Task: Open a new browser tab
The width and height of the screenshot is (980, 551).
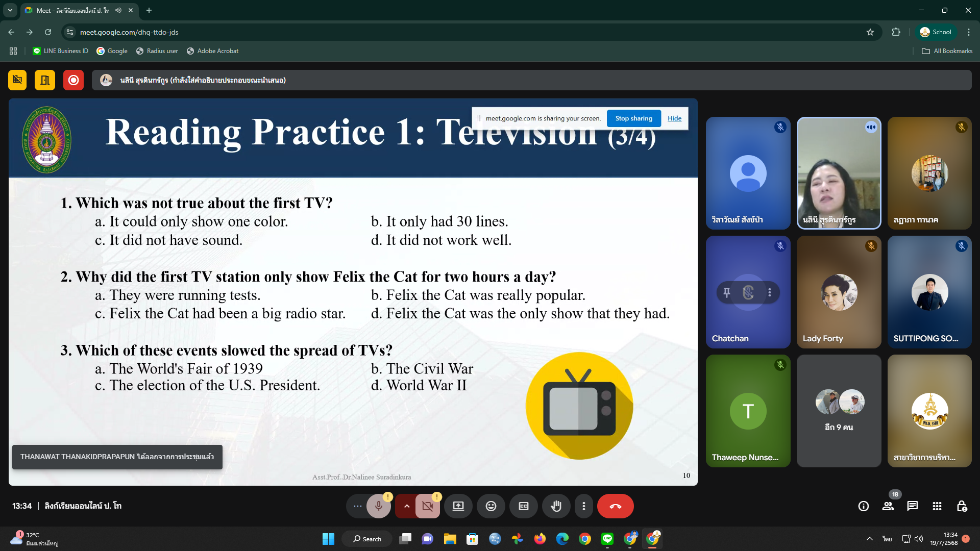Action: 149,10
